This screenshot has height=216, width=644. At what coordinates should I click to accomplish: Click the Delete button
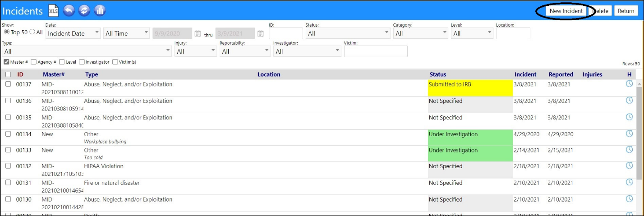click(x=600, y=11)
